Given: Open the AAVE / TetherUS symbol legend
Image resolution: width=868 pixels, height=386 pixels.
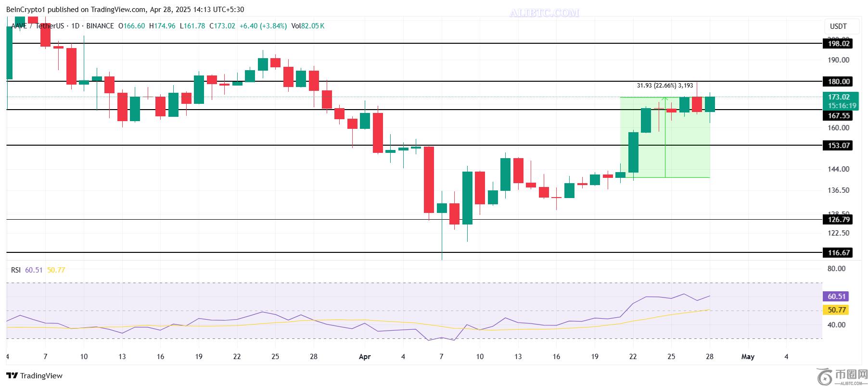Looking at the screenshot, I should click(36, 26).
